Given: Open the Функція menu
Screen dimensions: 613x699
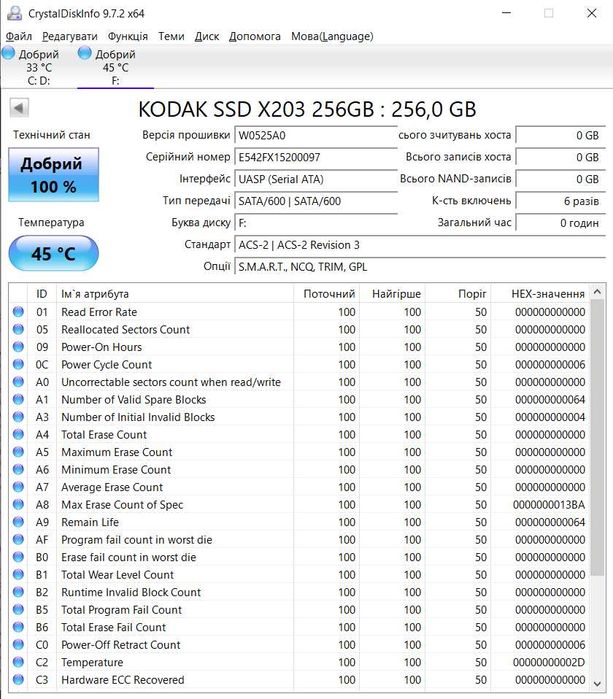Looking at the screenshot, I should click(128, 36).
